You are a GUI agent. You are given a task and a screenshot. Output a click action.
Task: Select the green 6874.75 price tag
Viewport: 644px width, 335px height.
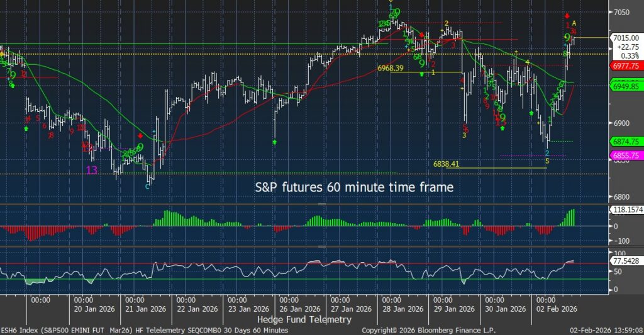[x=625, y=142]
